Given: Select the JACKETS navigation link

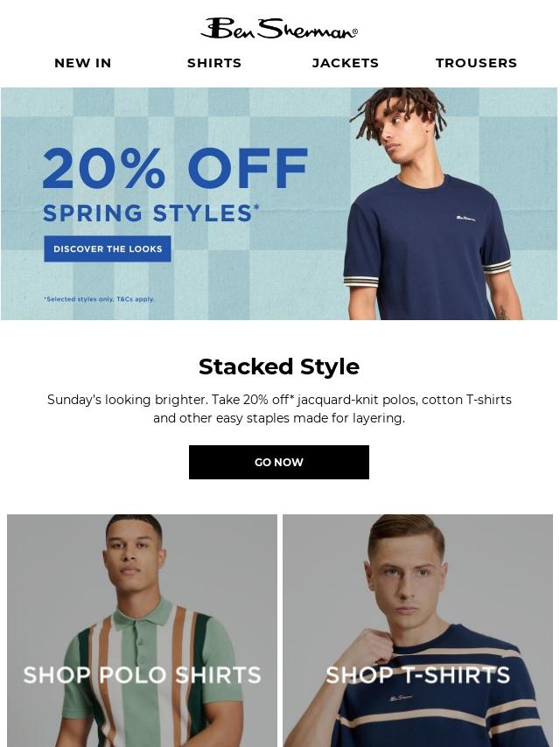Looking at the screenshot, I should coord(345,63).
